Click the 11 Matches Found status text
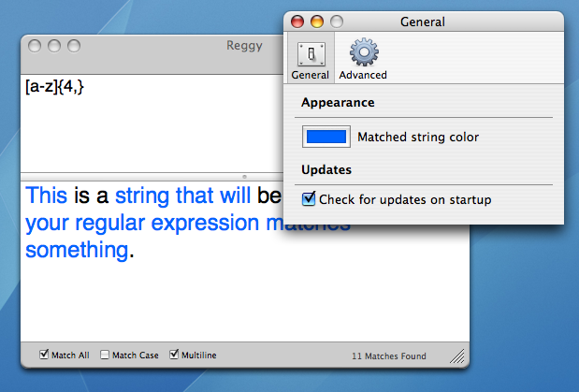Viewport: 579px width, 392px height. (388, 356)
